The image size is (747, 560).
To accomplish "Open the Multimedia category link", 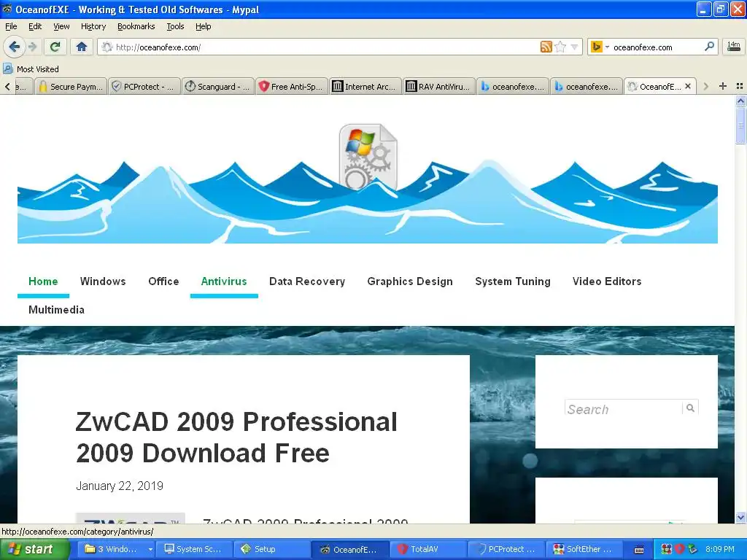I will click(x=56, y=310).
